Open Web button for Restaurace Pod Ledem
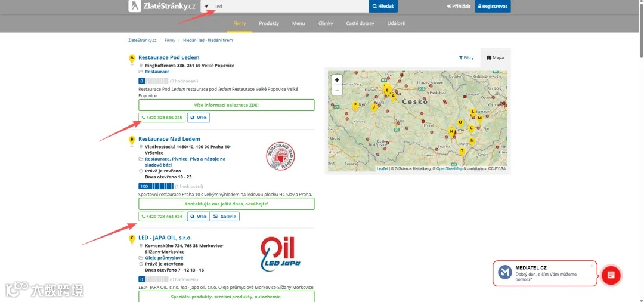This screenshot has height=302, width=644. coord(199,118)
